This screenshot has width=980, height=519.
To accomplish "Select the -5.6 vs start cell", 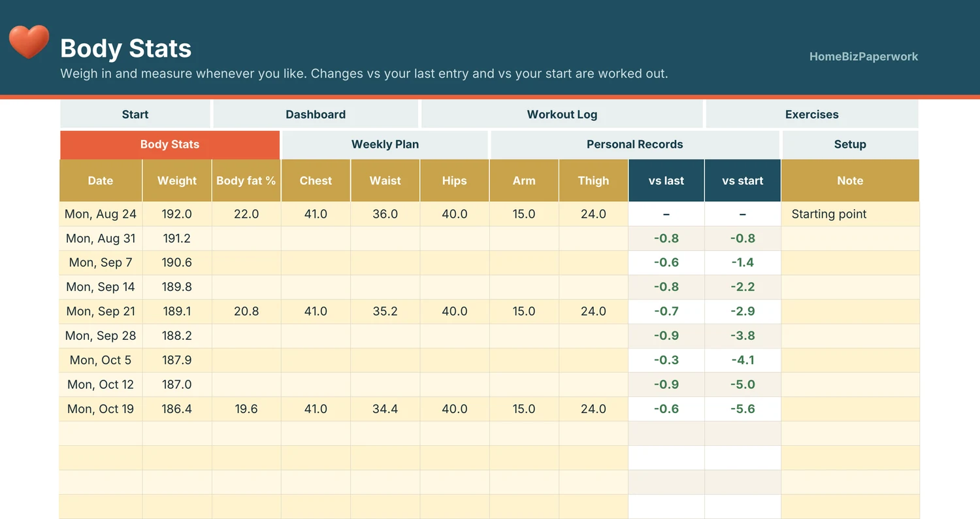I will [x=743, y=409].
